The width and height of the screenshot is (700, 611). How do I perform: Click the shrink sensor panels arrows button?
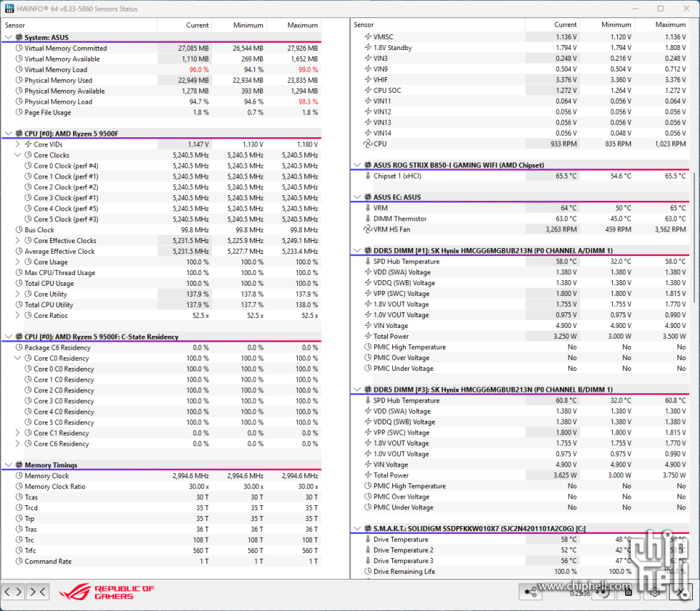38,591
